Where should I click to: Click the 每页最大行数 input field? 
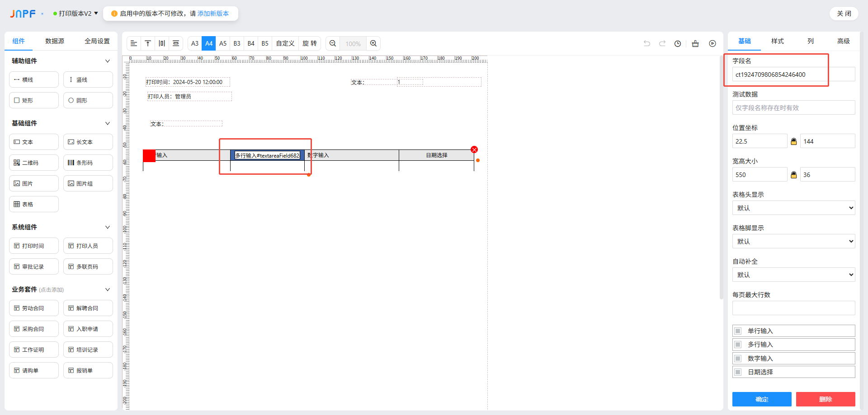tap(794, 308)
